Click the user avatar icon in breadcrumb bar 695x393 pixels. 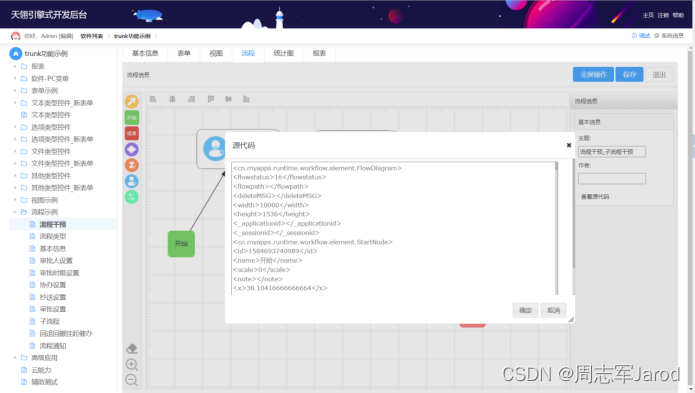point(16,36)
